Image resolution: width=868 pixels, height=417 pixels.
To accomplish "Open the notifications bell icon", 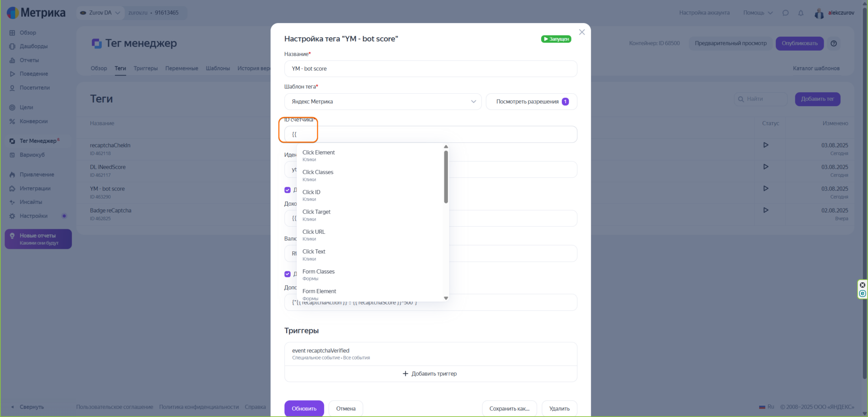I will tap(801, 13).
